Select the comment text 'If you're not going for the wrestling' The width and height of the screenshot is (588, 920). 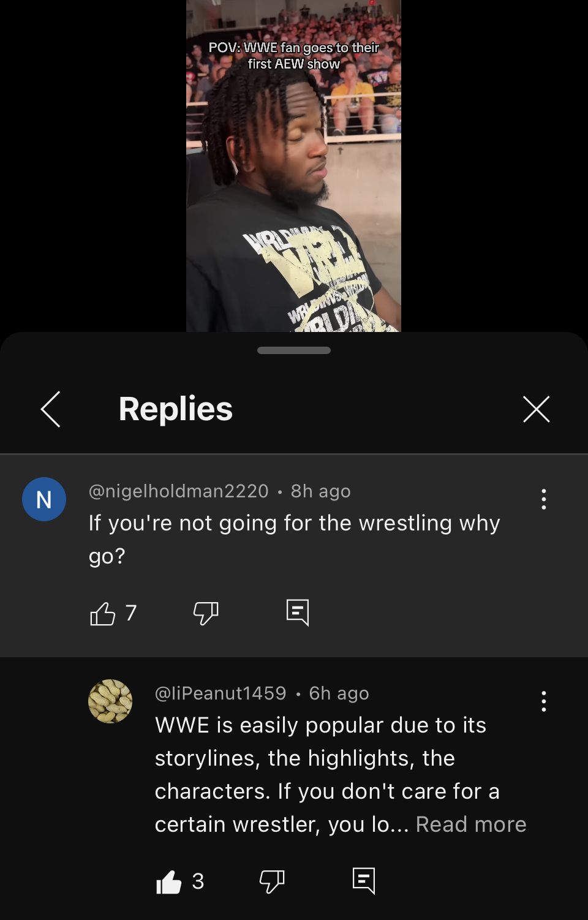pos(271,523)
